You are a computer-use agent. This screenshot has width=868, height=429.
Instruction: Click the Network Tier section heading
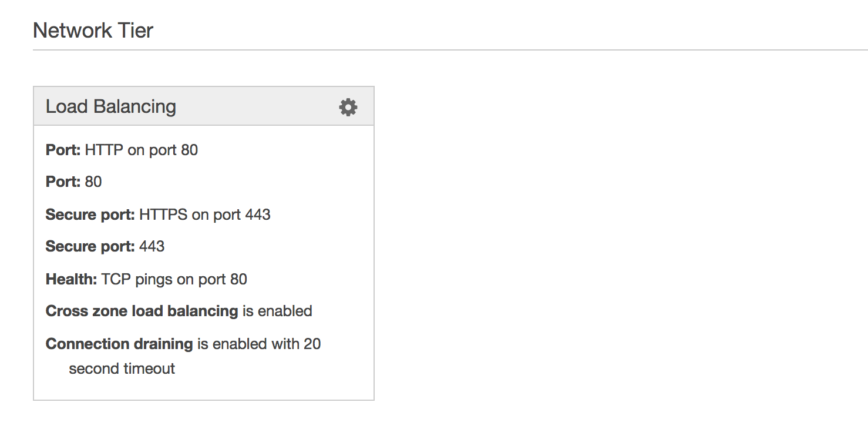coord(93,30)
